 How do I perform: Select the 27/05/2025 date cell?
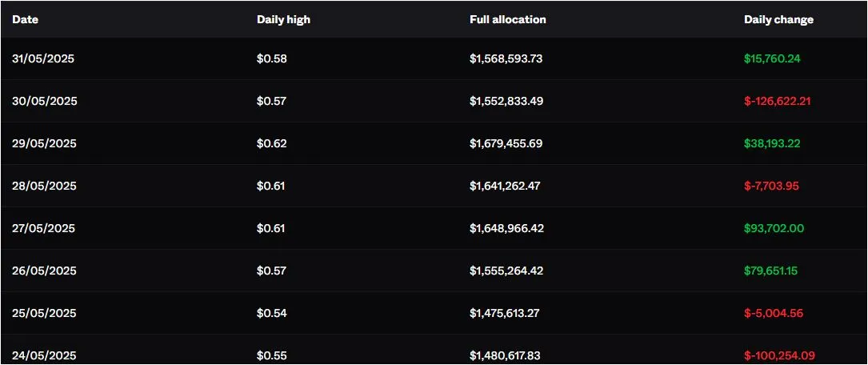44,229
